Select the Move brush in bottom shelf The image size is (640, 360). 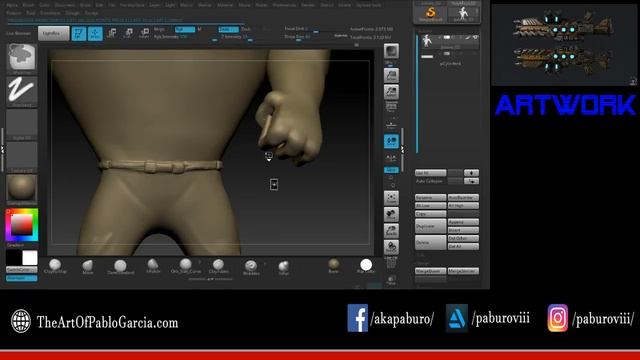tap(88, 266)
